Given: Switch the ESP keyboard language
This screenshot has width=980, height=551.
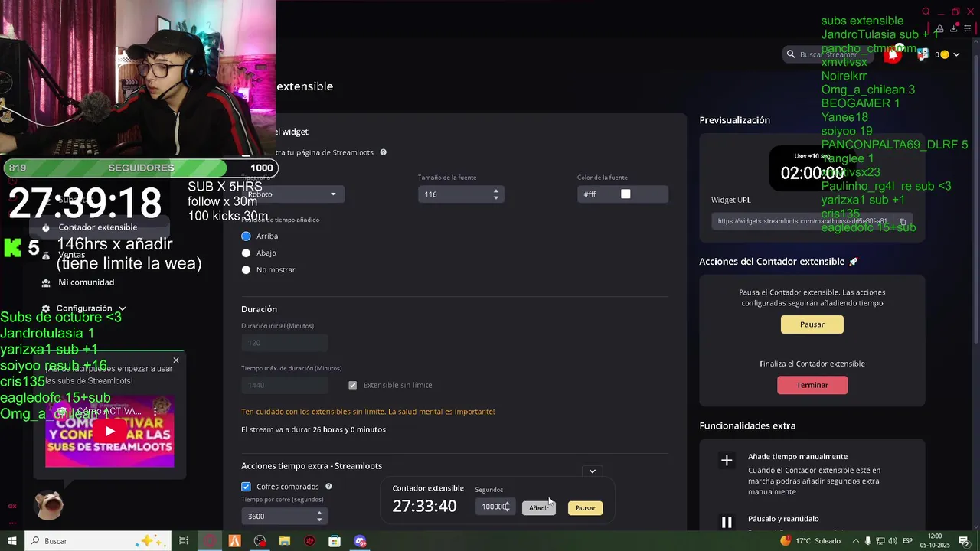Looking at the screenshot, I should tap(907, 541).
